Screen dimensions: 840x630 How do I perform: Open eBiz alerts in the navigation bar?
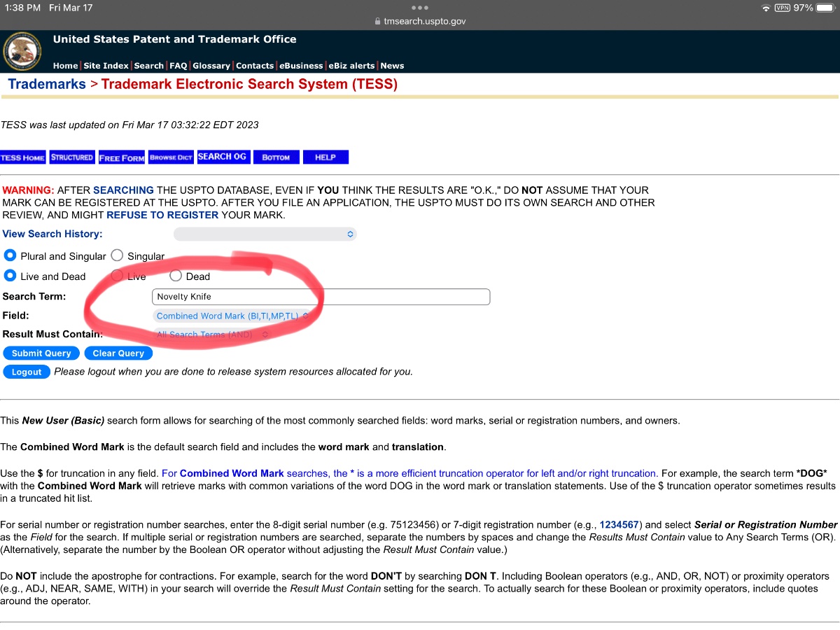tap(352, 66)
